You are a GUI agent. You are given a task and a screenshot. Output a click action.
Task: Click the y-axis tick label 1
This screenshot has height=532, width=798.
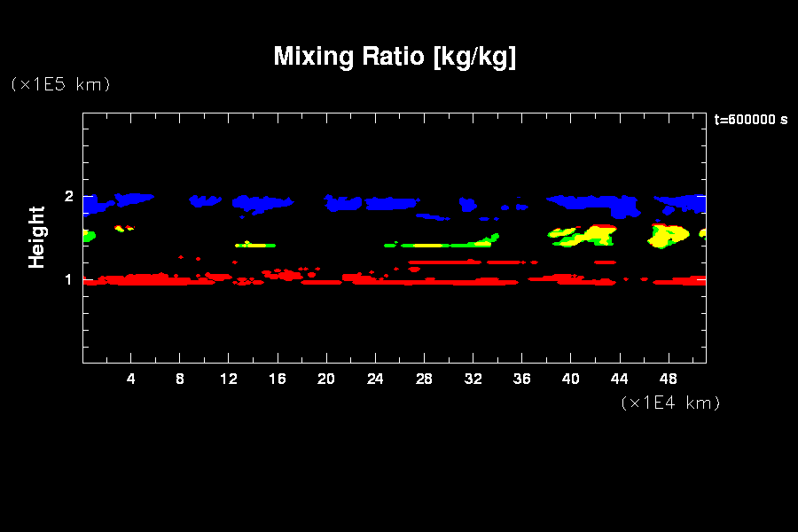coord(67,280)
